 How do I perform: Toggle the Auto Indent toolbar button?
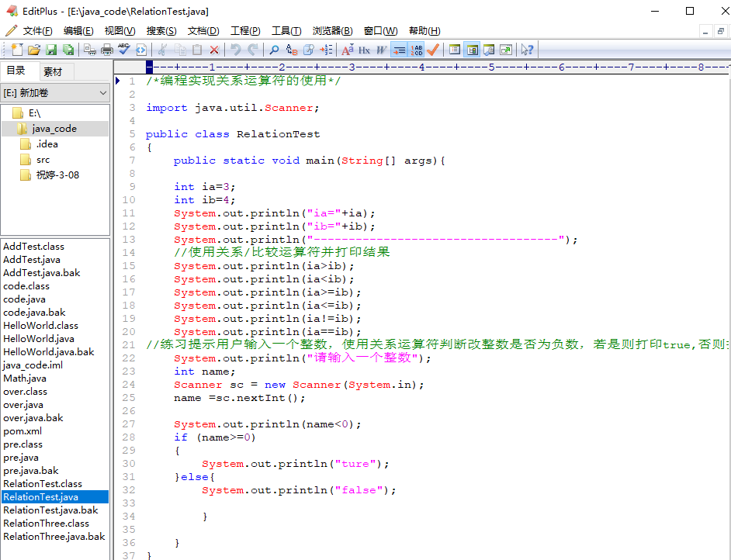tap(399, 50)
